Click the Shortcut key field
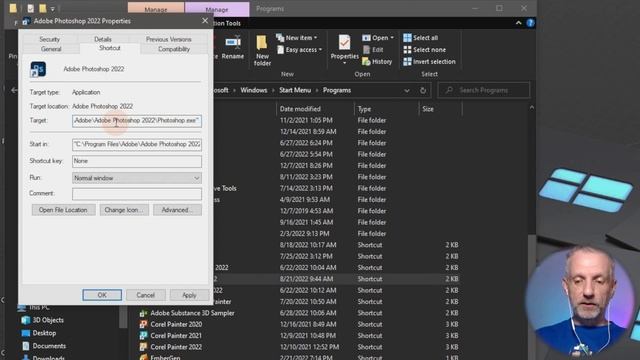Screen dimensions: 640x360 [x=137, y=161]
